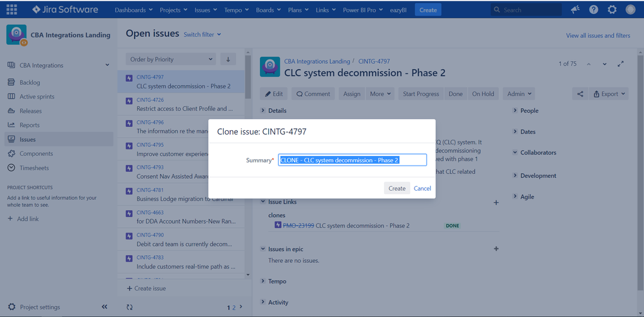Click the Comment button
Image resolution: width=644 pixels, height=317 pixels.
coord(313,93)
